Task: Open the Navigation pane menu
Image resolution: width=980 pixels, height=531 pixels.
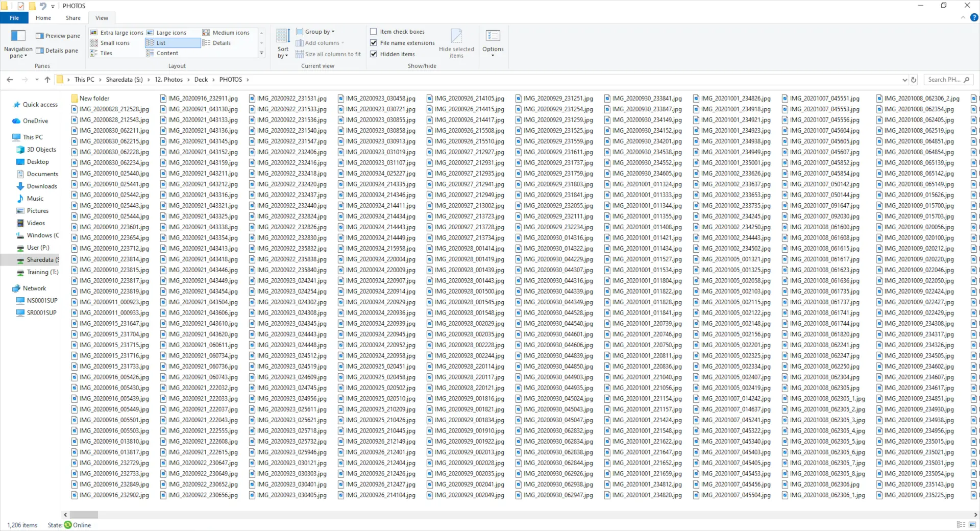Action: 18,44
